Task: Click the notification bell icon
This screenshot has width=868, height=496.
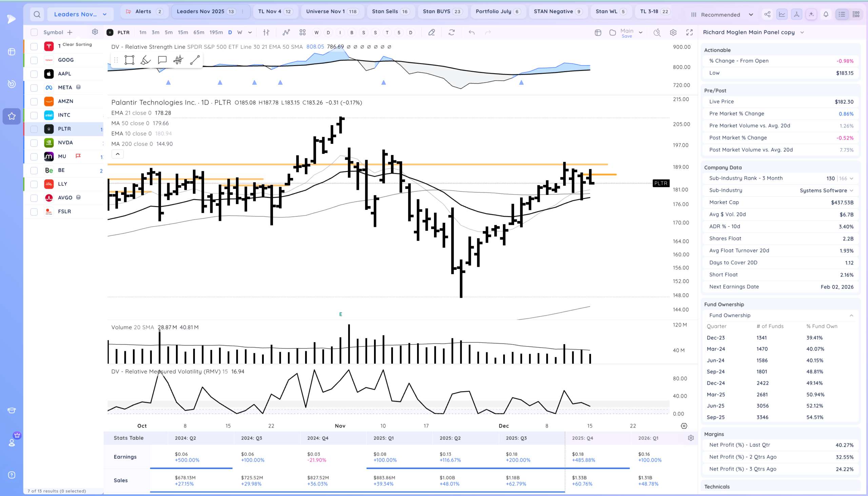Action: coord(826,14)
